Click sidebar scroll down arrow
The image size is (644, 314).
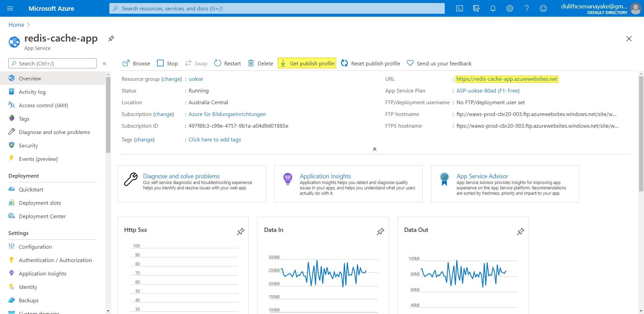click(x=108, y=311)
